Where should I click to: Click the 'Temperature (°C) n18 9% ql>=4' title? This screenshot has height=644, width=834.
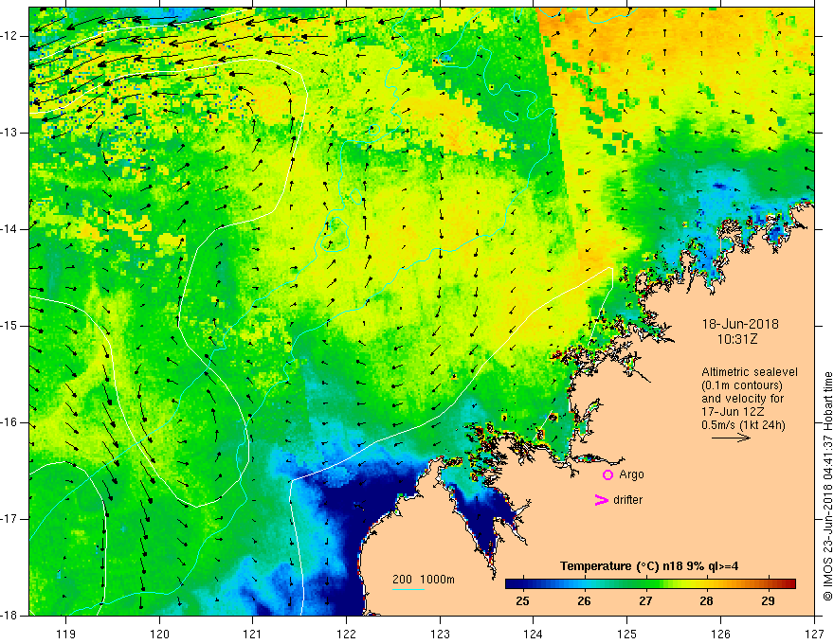(649, 566)
